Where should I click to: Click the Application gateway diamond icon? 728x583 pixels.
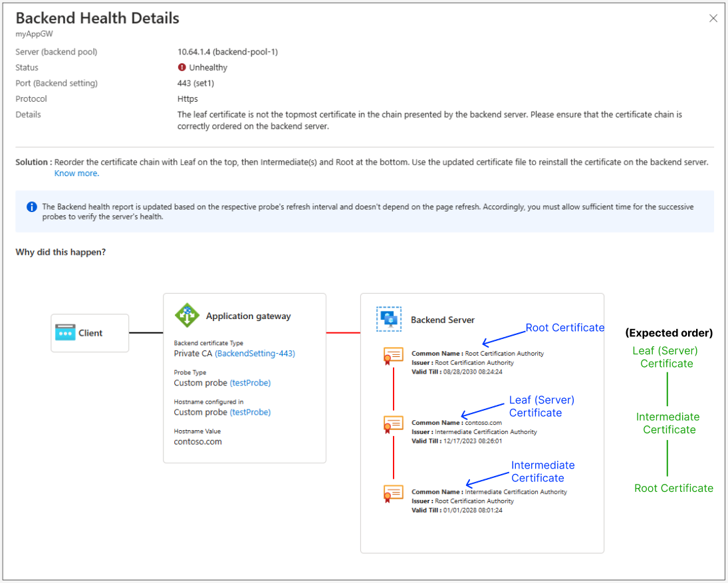click(x=187, y=315)
